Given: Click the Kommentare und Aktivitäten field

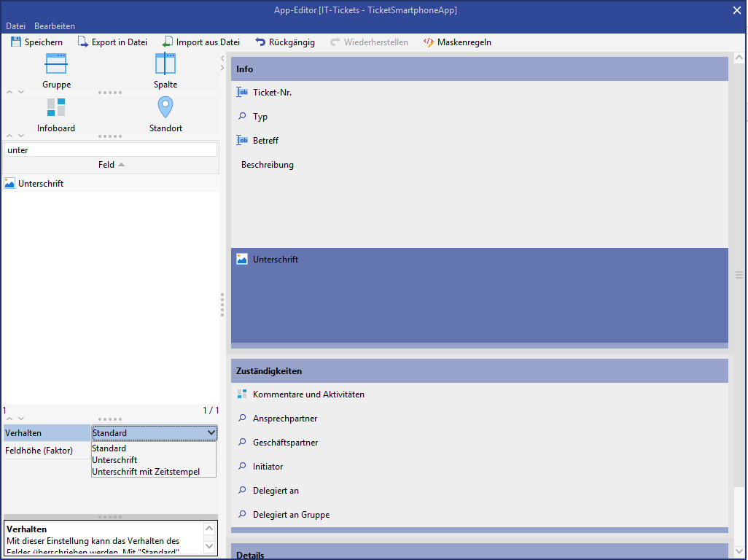Looking at the screenshot, I should coord(308,394).
